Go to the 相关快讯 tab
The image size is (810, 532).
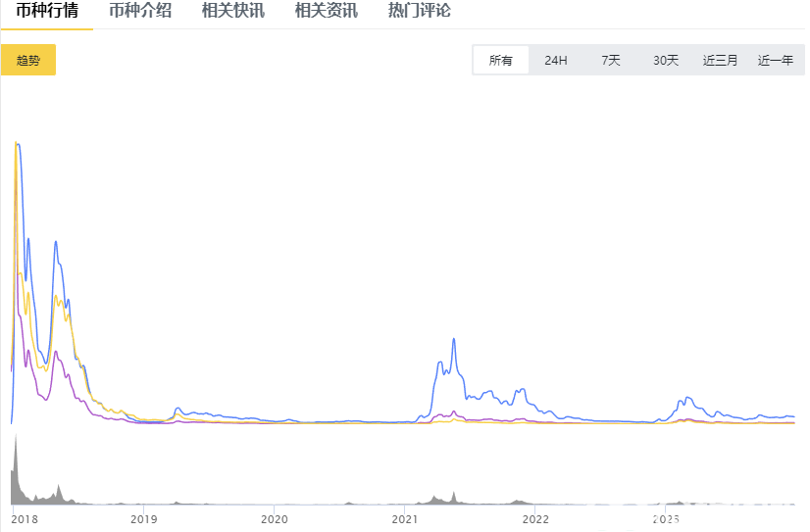pyautogui.click(x=232, y=12)
